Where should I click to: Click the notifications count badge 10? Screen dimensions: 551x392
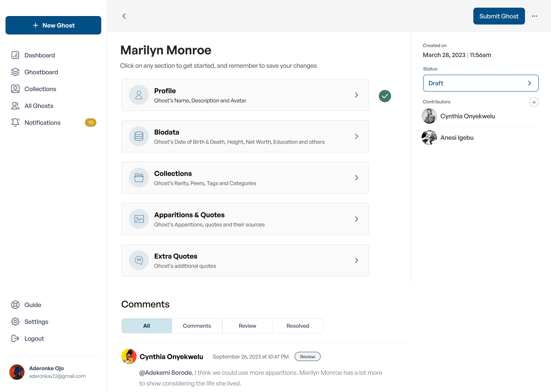[x=91, y=122]
